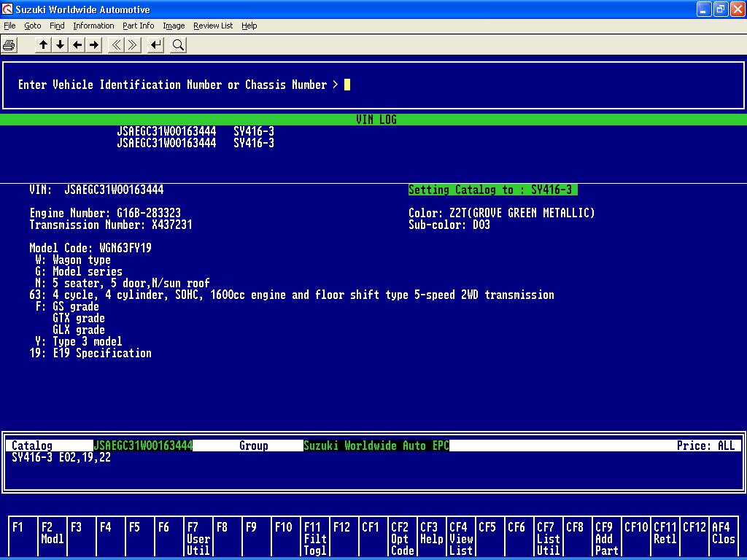Viewport: 747px width, 560px height.
Task: Click the Suzuki Worldwide Auto EPC label
Action: tap(376, 446)
